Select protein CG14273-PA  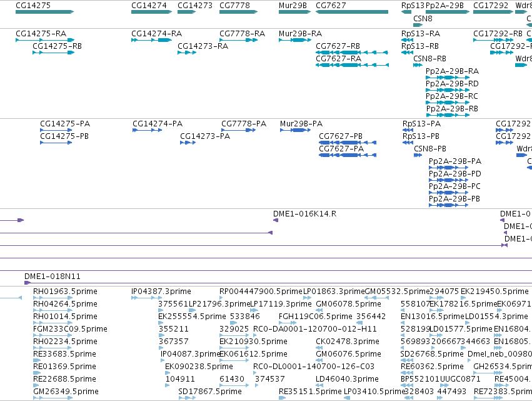[x=205, y=136]
